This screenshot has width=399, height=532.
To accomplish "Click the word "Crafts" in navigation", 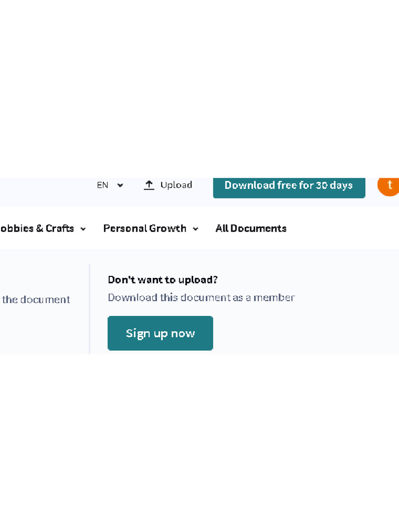I will (60, 229).
